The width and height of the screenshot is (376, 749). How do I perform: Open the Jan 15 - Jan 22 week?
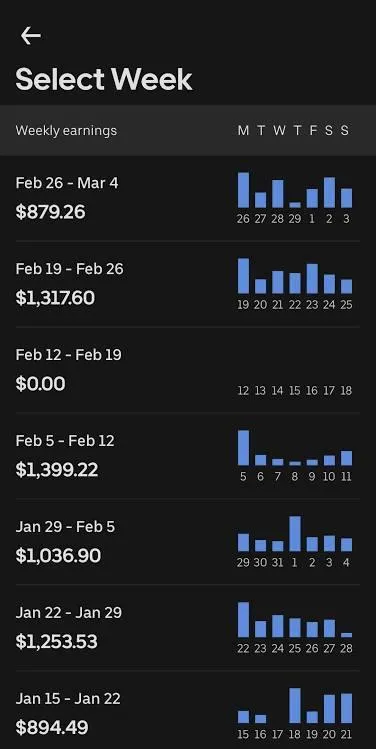click(188, 710)
